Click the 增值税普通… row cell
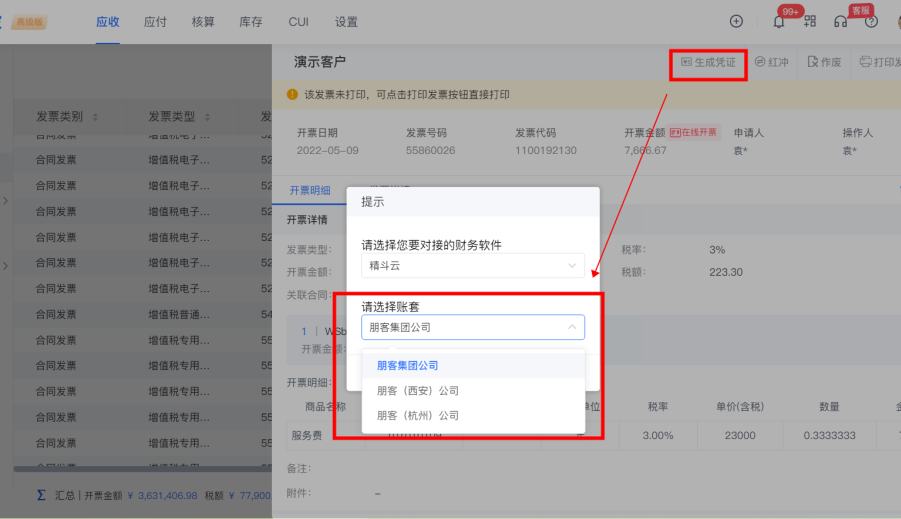The image size is (901, 519). (179, 314)
